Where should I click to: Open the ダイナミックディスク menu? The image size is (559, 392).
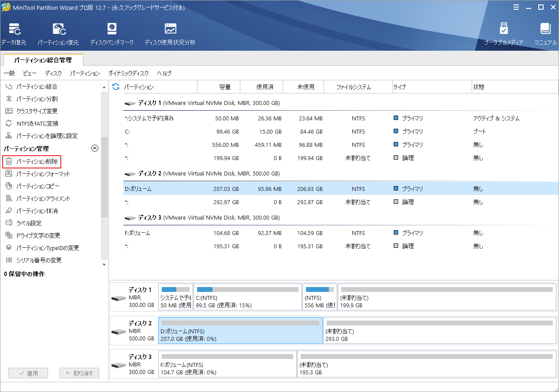(128, 73)
